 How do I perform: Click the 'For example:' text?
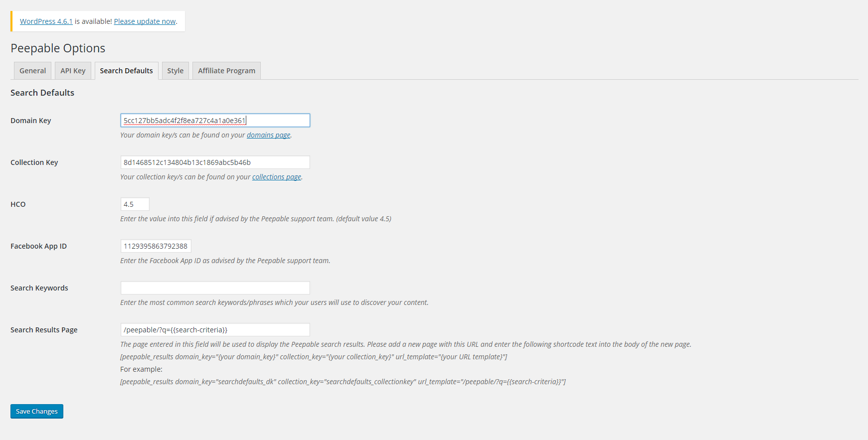[x=141, y=369]
